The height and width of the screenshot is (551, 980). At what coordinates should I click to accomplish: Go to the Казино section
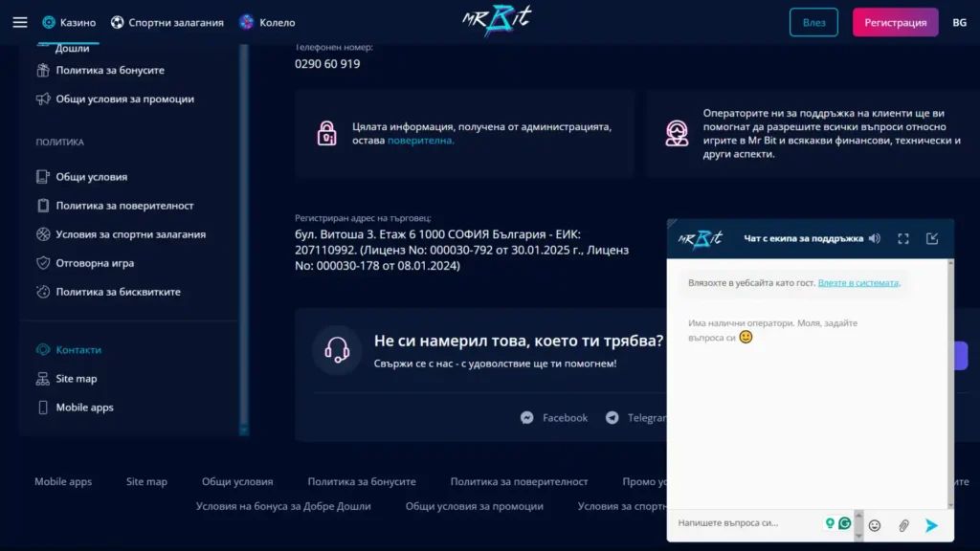(69, 23)
